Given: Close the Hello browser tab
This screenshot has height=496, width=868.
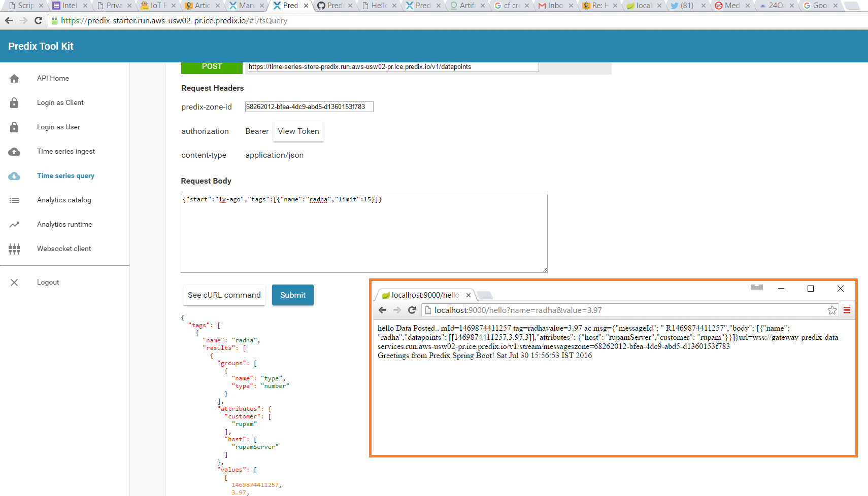Looking at the screenshot, I should click(x=394, y=6).
